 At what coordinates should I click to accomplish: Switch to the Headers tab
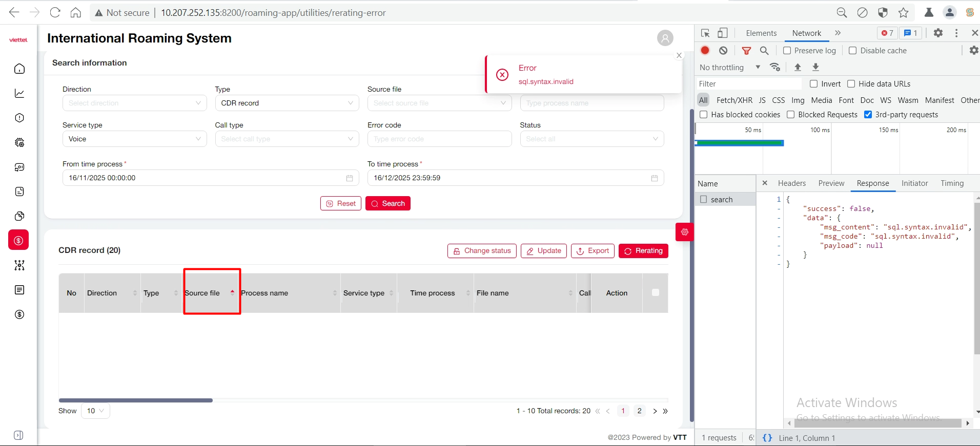point(791,183)
